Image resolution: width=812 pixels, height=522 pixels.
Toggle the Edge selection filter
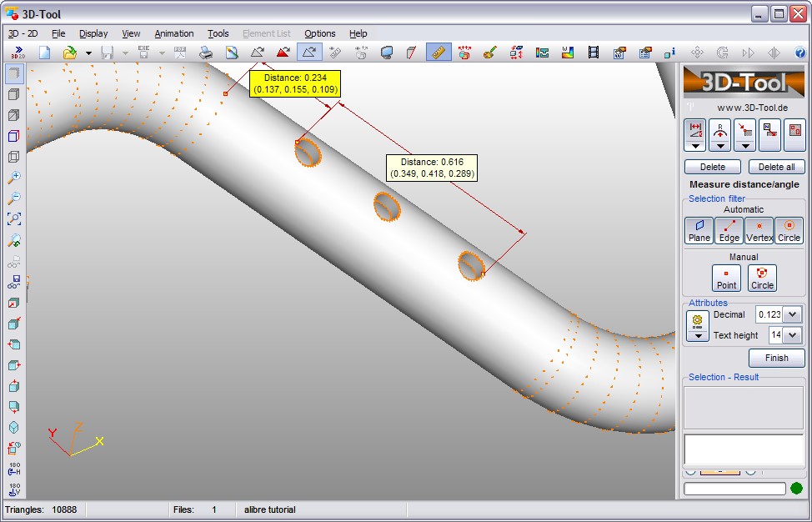729,230
